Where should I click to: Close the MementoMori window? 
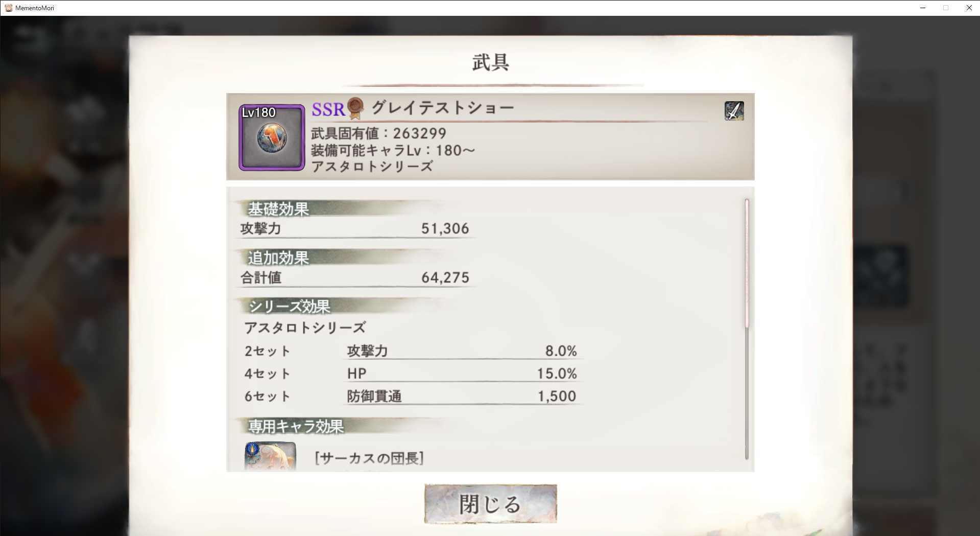969,8
